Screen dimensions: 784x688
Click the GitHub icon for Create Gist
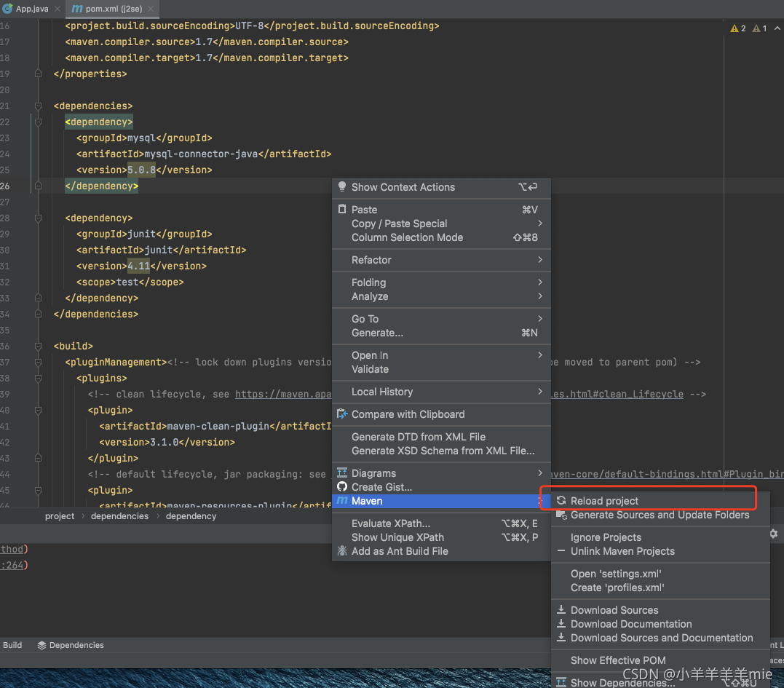tap(342, 487)
